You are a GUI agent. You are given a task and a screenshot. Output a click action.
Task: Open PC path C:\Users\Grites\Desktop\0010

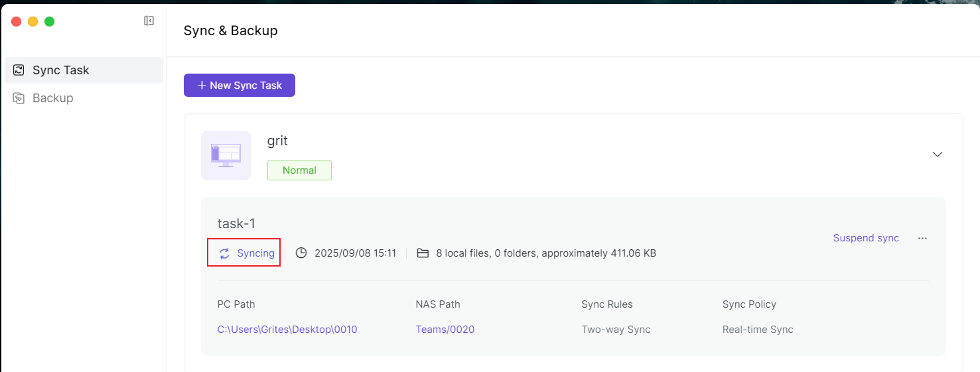click(x=287, y=330)
